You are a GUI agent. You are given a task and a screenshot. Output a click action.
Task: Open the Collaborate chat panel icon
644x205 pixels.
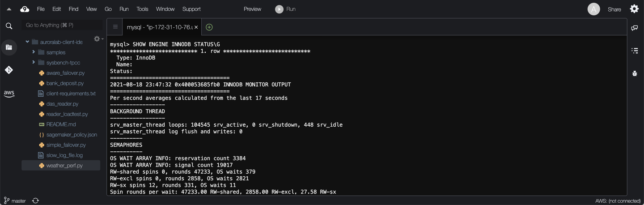[x=635, y=28]
